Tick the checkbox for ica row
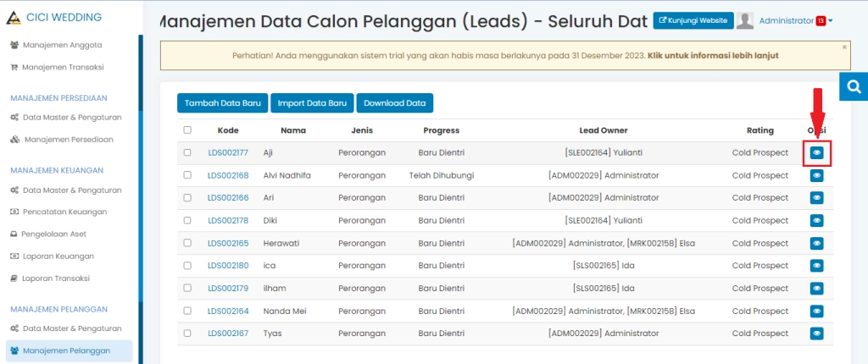This screenshot has height=364, width=868. click(x=187, y=266)
